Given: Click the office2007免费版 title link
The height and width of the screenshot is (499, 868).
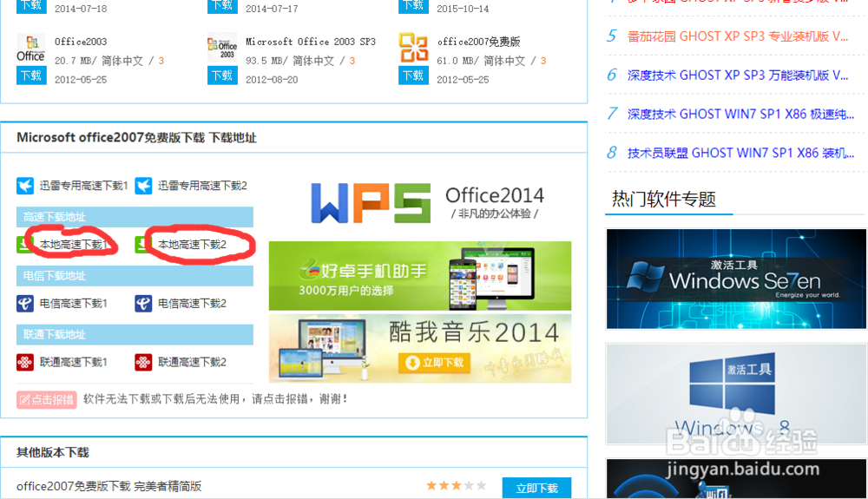Looking at the screenshot, I should coord(479,42).
